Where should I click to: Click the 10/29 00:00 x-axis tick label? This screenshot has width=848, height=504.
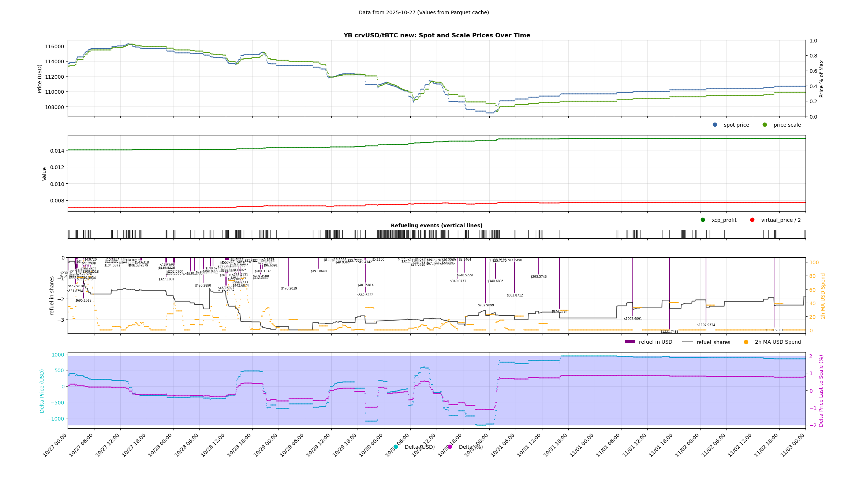click(266, 445)
